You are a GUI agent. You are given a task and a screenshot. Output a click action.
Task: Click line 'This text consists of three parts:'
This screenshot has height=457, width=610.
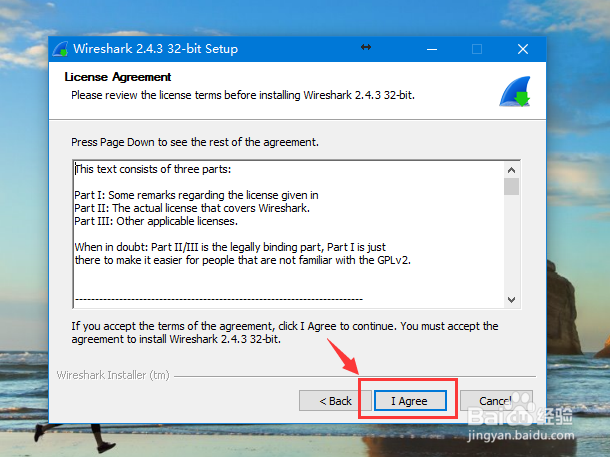(x=153, y=169)
